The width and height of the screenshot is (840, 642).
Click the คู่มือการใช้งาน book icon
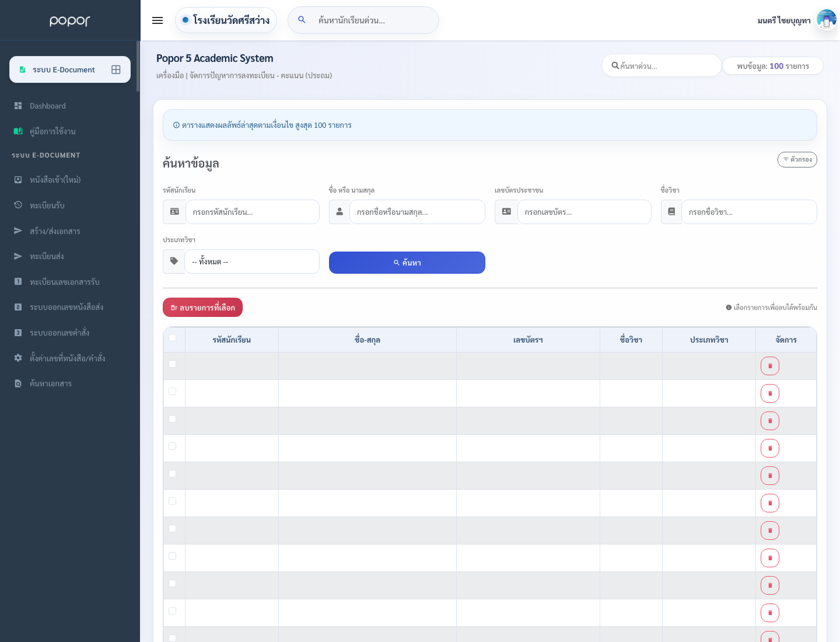18,131
